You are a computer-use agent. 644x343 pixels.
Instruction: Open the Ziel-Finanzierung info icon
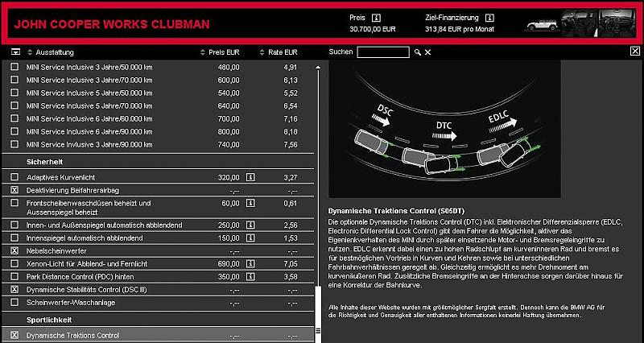(486, 16)
